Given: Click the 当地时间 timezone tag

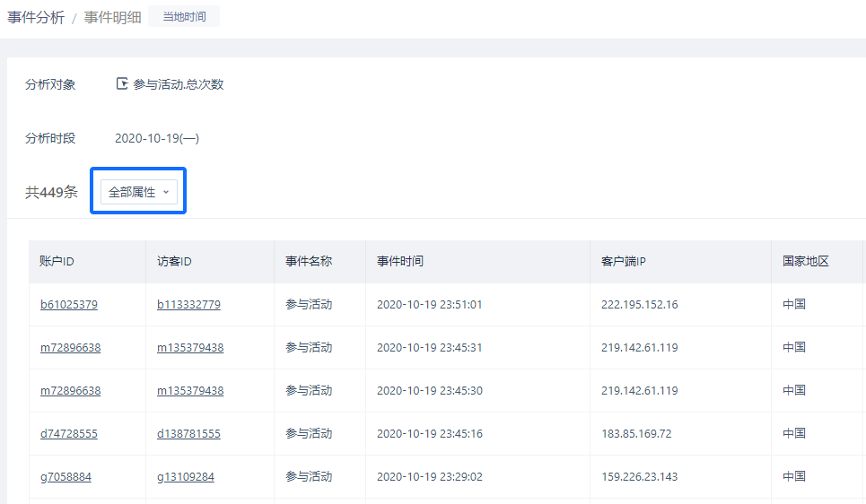Looking at the screenshot, I should (x=183, y=17).
